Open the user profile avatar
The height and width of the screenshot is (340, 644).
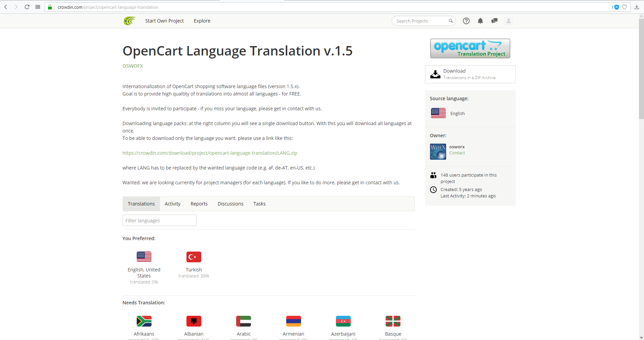tap(508, 21)
